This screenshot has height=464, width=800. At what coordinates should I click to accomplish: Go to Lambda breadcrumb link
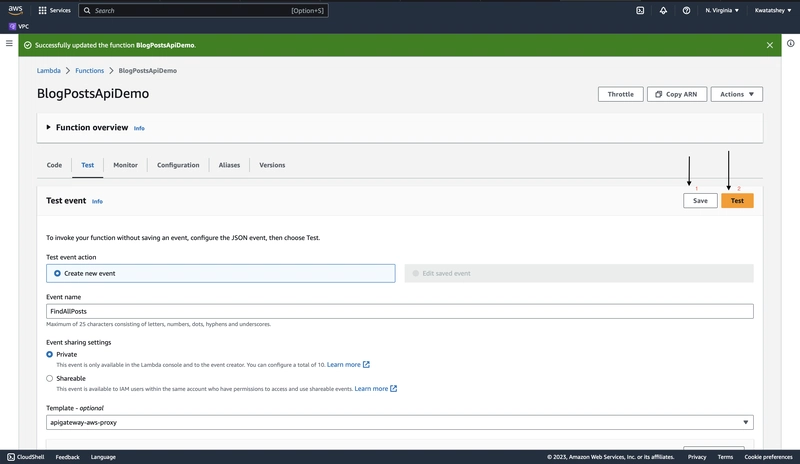pos(48,70)
